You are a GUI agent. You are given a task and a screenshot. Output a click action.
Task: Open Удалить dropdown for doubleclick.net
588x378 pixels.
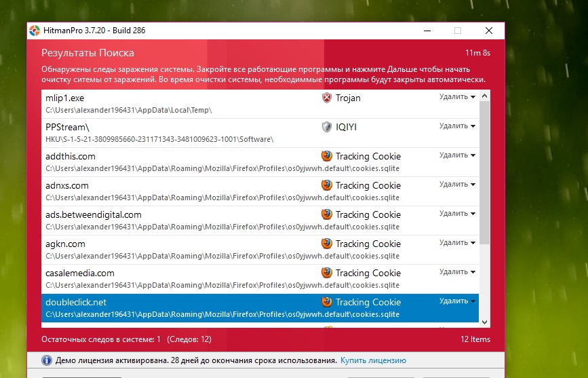[457, 301]
